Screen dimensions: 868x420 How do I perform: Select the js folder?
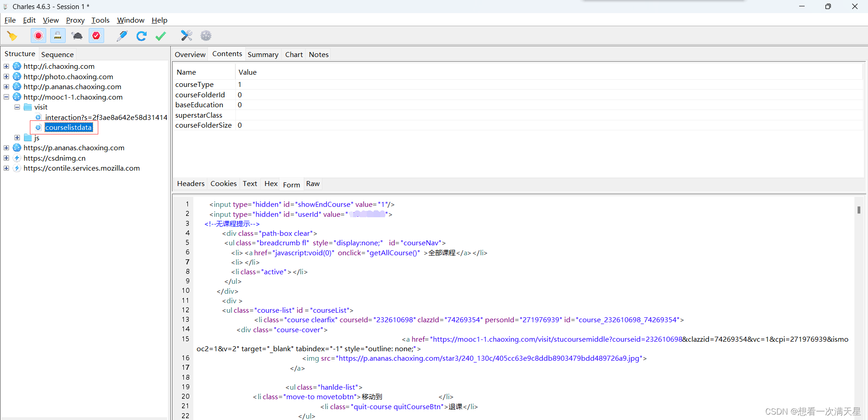(x=37, y=138)
